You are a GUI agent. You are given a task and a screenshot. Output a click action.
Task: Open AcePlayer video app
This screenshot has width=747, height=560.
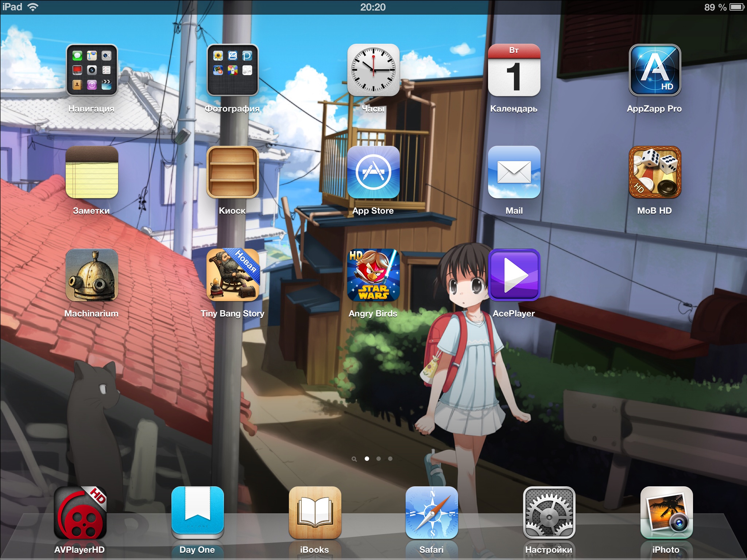pos(514,275)
